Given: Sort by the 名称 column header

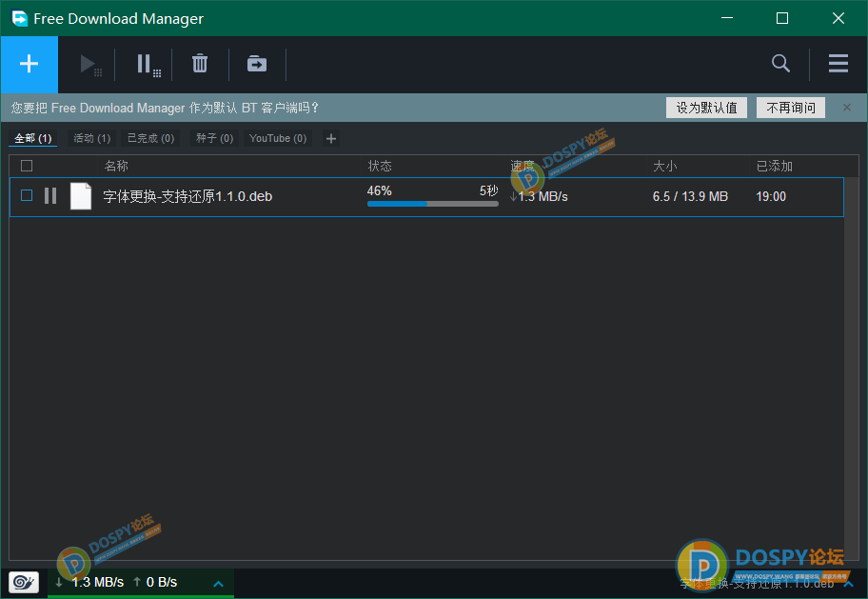Looking at the screenshot, I should point(116,167).
